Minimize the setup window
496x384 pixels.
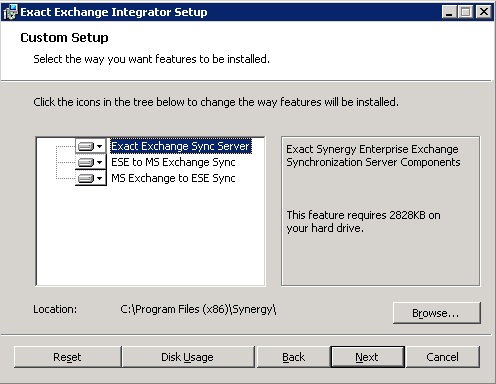[449, 12]
